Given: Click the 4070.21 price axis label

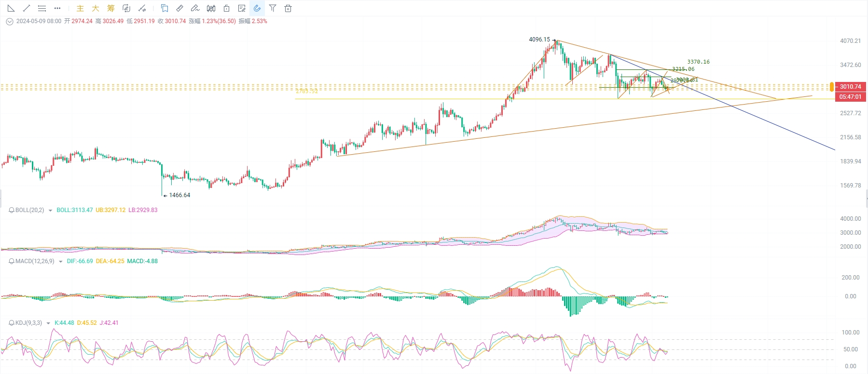Looking at the screenshot, I should click(x=850, y=41).
